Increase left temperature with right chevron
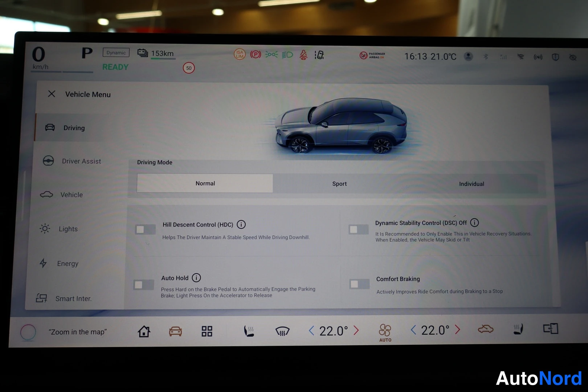Screen dimensions: 588x392 [x=356, y=330]
